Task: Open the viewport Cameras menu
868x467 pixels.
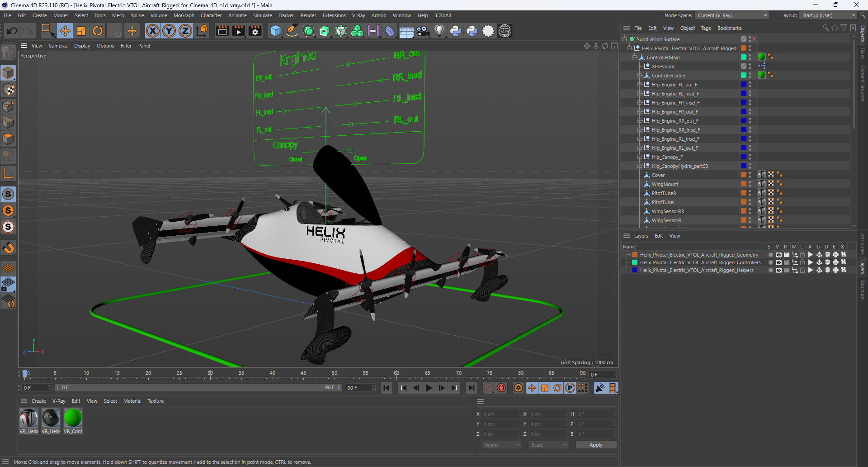Action: click(58, 46)
